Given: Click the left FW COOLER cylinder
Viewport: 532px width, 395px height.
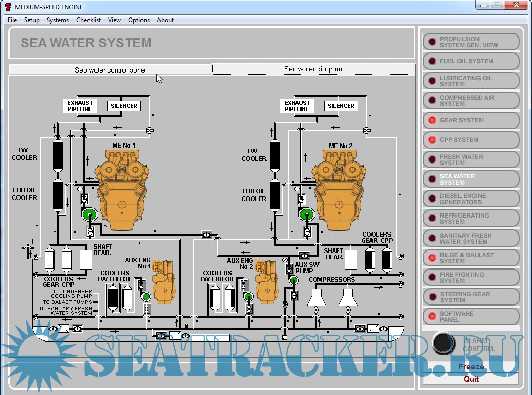Looking at the screenshot, I should click(58, 154).
